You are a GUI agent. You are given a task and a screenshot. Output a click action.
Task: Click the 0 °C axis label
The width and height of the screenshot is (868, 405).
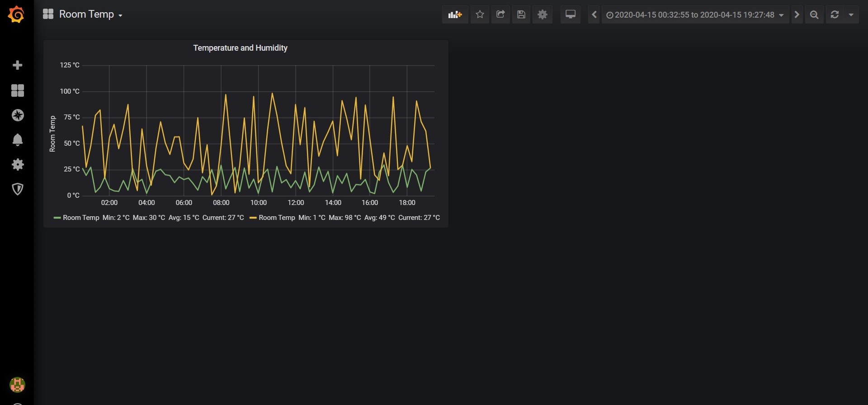73,195
